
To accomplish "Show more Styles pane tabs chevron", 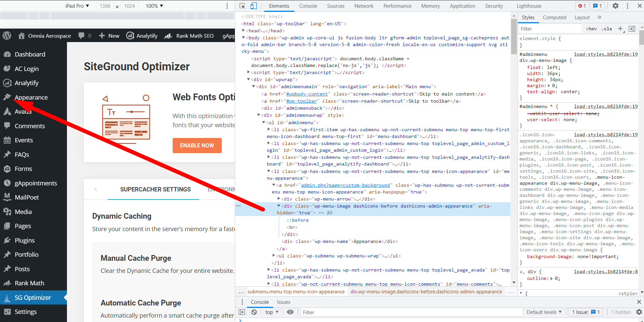I will click(x=599, y=17).
